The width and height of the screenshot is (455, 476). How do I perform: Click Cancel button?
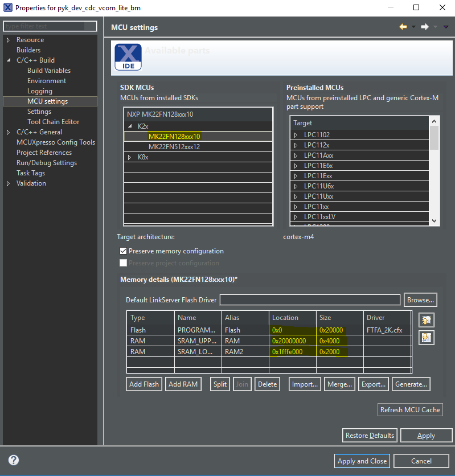[x=421, y=461]
